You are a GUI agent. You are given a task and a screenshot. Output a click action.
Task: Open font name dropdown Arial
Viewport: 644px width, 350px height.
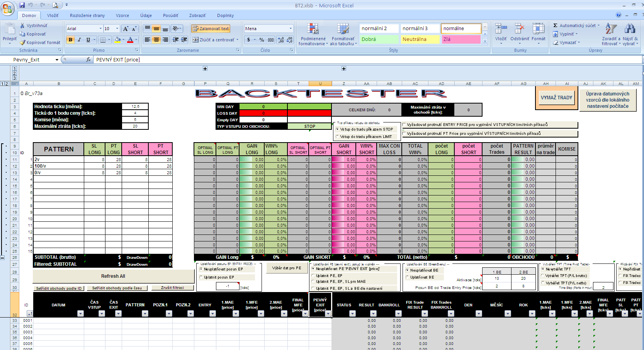coord(100,29)
